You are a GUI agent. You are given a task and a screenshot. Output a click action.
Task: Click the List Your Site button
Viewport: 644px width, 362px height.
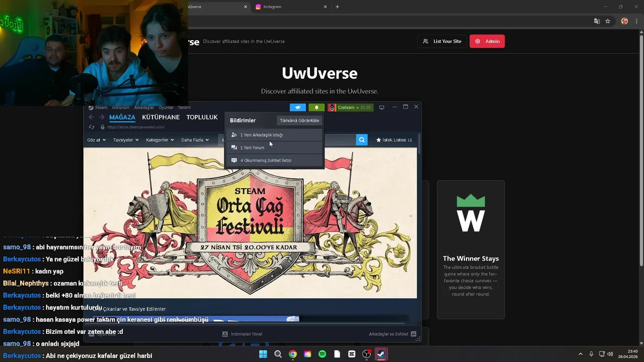(442, 41)
